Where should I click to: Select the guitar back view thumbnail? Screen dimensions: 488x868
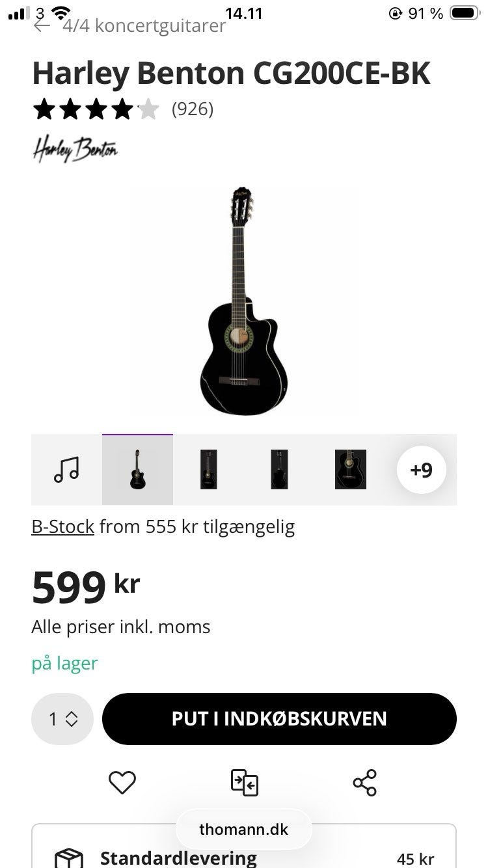pyautogui.click(x=279, y=469)
